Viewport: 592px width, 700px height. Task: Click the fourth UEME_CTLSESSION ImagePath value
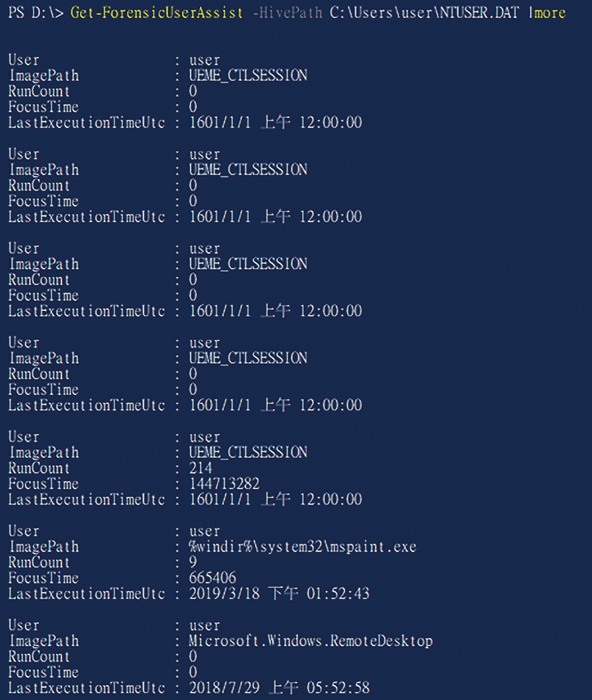click(248, 357)
